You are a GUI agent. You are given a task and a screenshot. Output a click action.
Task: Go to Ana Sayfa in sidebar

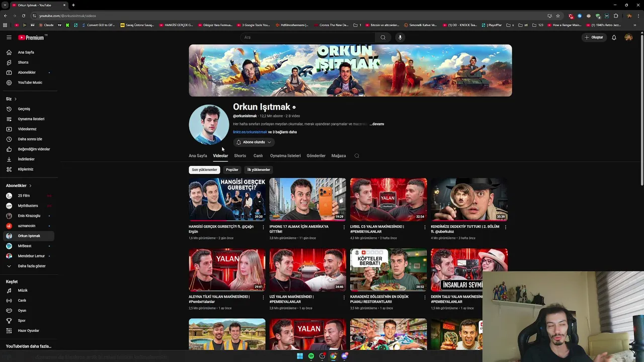click(26, 52)
